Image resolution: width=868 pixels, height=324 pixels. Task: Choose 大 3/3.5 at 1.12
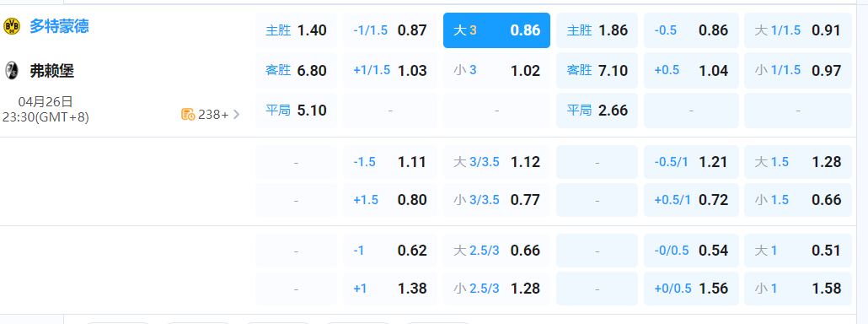click(x=496, y=162)
